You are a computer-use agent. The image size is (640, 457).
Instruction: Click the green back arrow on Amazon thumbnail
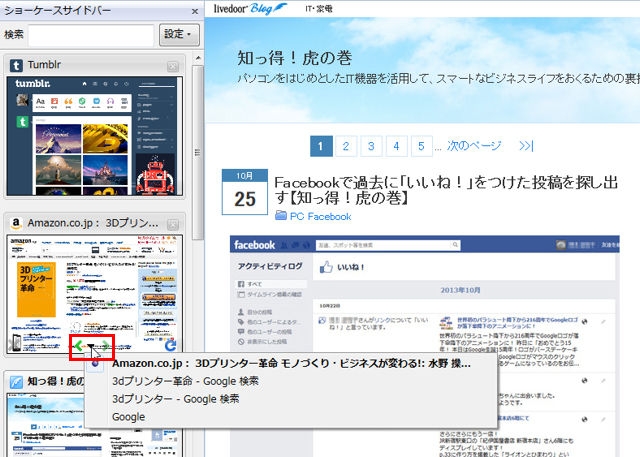coord(78,346)
